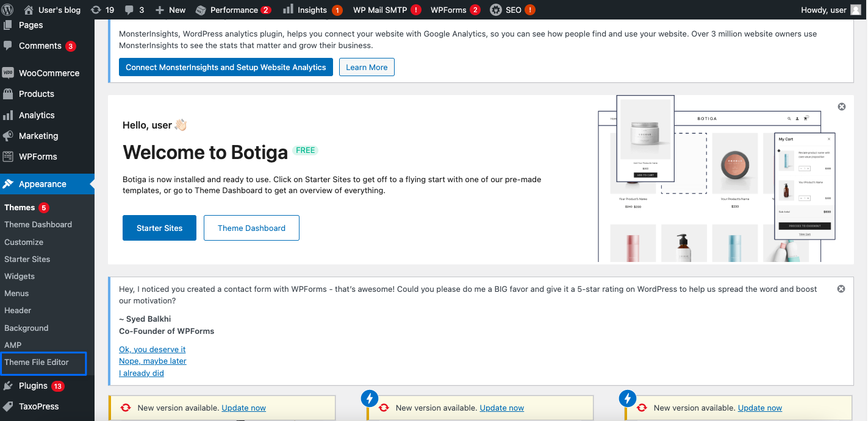Click the alert badge next to WP Mail SMTP

(x=416, y=10)
